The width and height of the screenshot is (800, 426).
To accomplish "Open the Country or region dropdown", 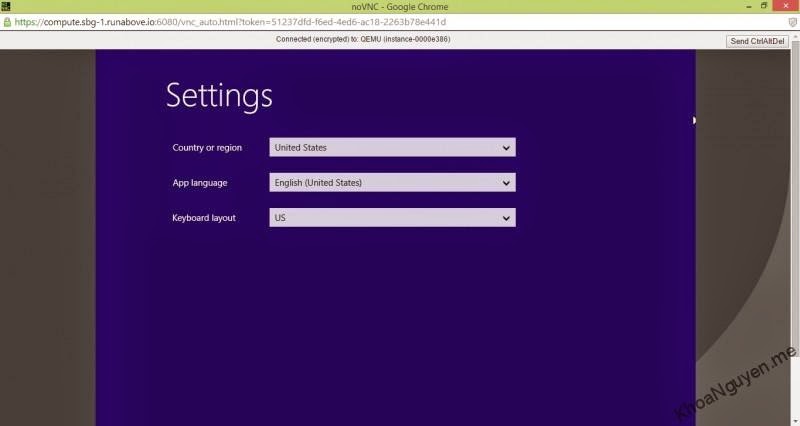I will point(392,147).
